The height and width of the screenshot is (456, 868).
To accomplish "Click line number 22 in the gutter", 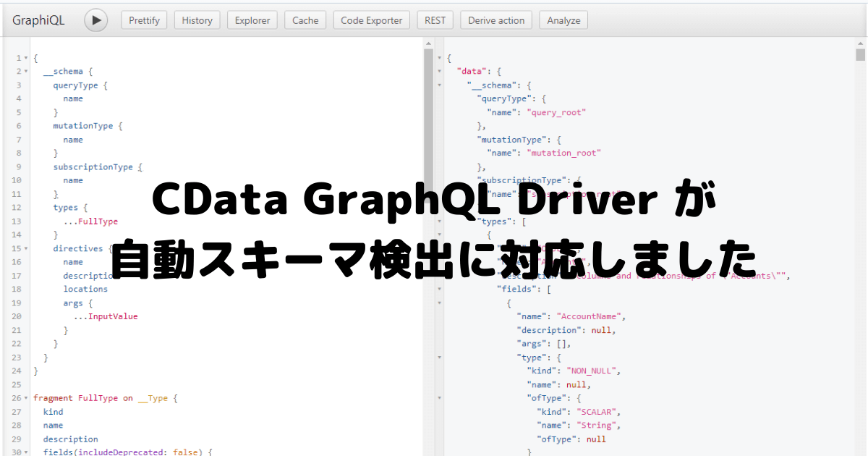I will (x=17, y=344).
